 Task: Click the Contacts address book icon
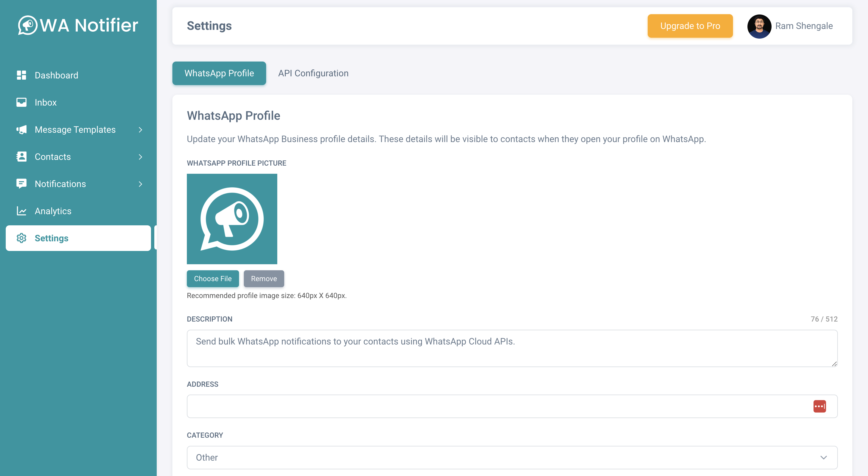pyautogui.click(x=22, y=157)
